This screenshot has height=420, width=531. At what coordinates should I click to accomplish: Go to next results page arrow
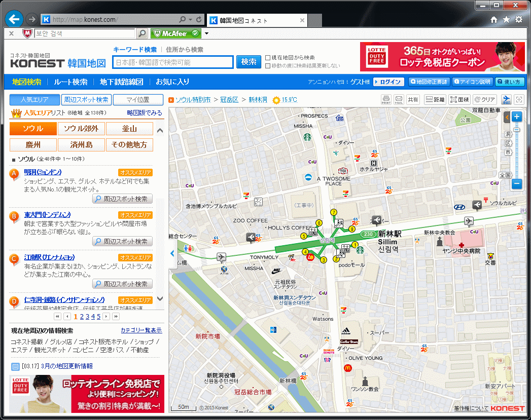click(107, 317)
